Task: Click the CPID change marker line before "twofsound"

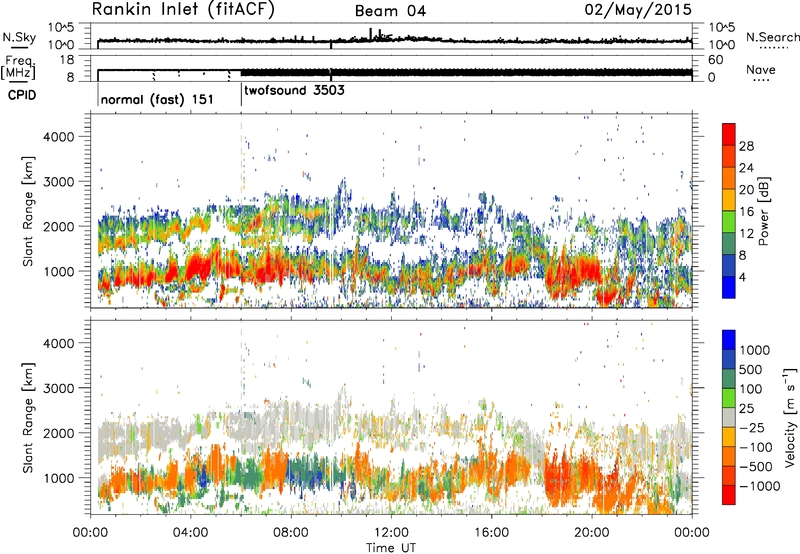Action: (x=241, y=94)
